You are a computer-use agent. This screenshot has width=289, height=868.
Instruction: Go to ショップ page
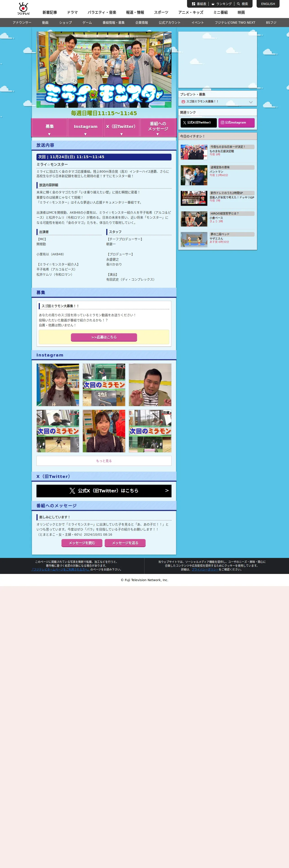coord(65,23)
